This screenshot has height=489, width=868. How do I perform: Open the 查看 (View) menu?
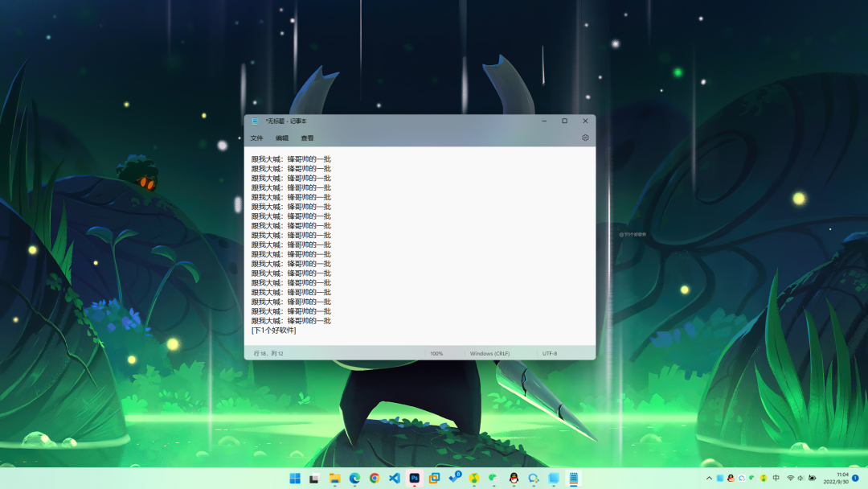click(309, 138)
